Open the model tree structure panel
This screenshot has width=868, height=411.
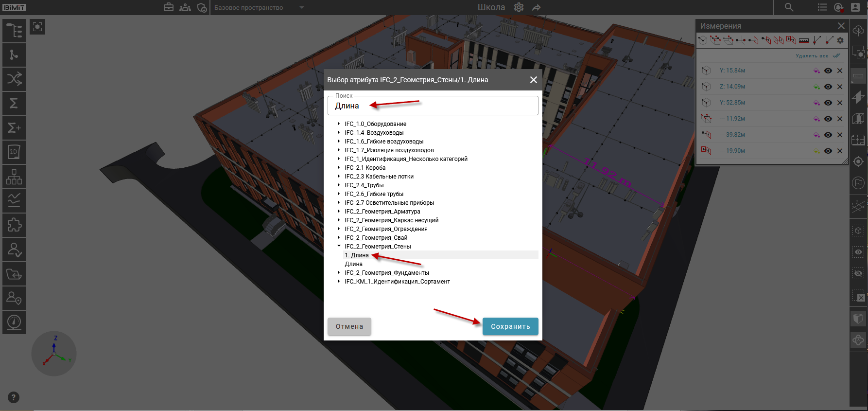14,31
